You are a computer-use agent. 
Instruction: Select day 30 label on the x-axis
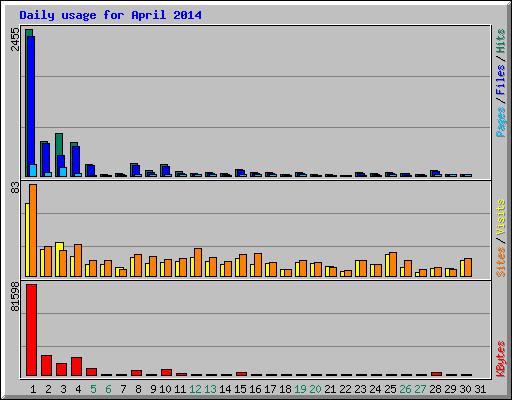click(465, 389)
